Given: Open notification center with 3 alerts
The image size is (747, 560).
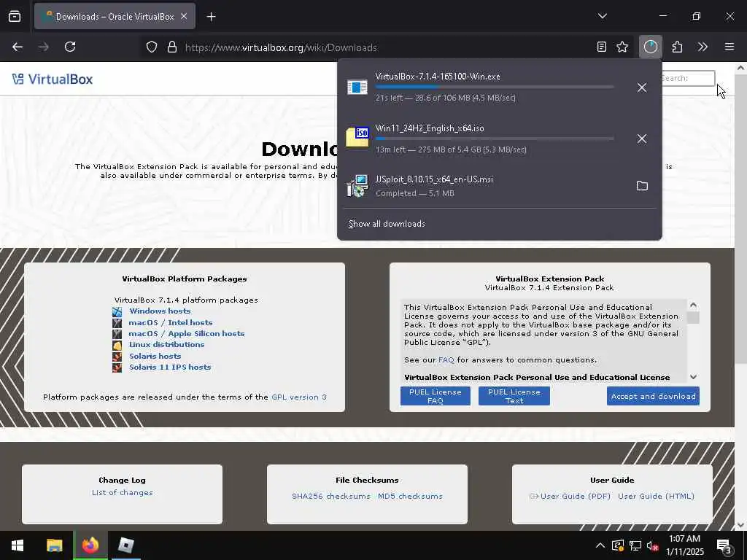Looking at the screenshot, I should [x=724, y=545].
